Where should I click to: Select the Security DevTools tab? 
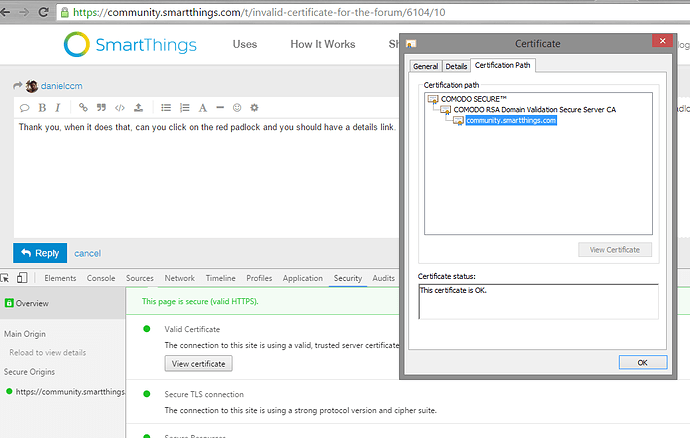[x=348, y=278]
